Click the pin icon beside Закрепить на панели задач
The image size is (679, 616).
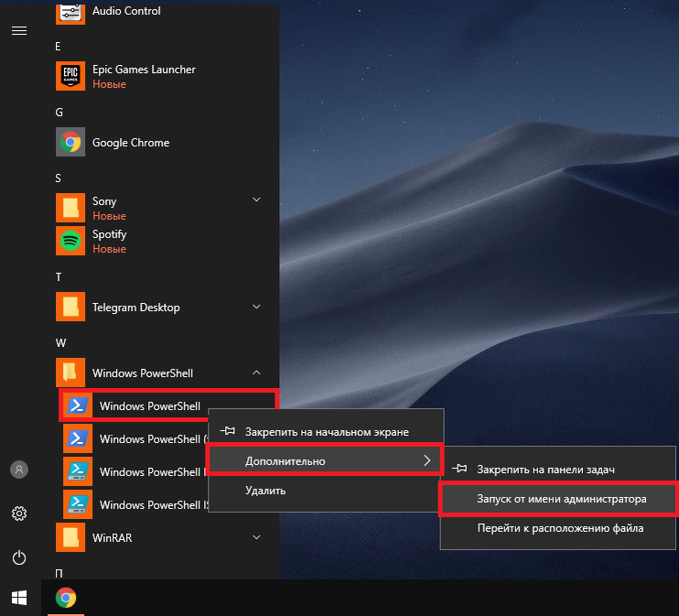coord(459,469)
